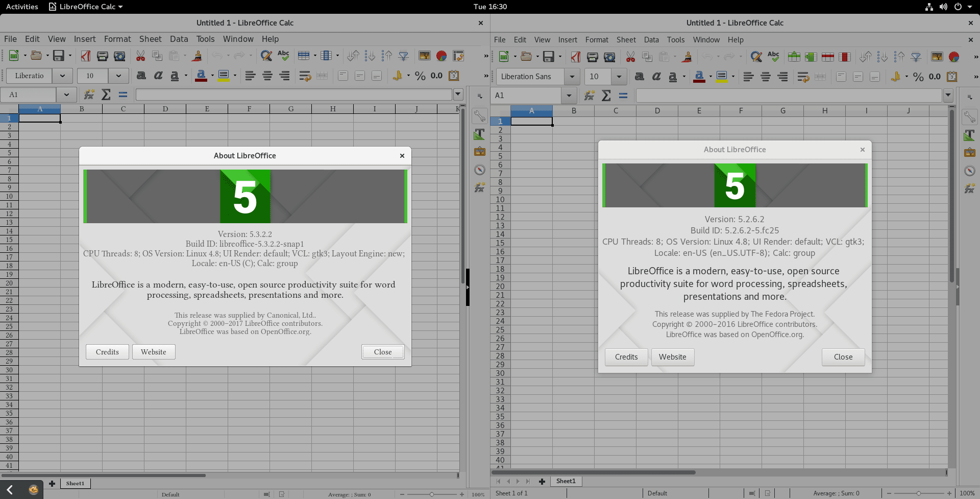Click Credits in right About LibreOffice dialog
This screenshot has height=499, width=980.
coord(626,357)
